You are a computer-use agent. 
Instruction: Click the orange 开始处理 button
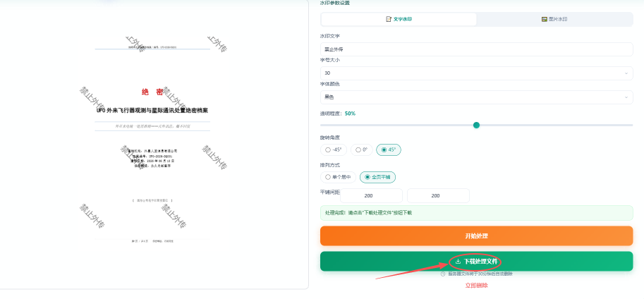[476, 236]
